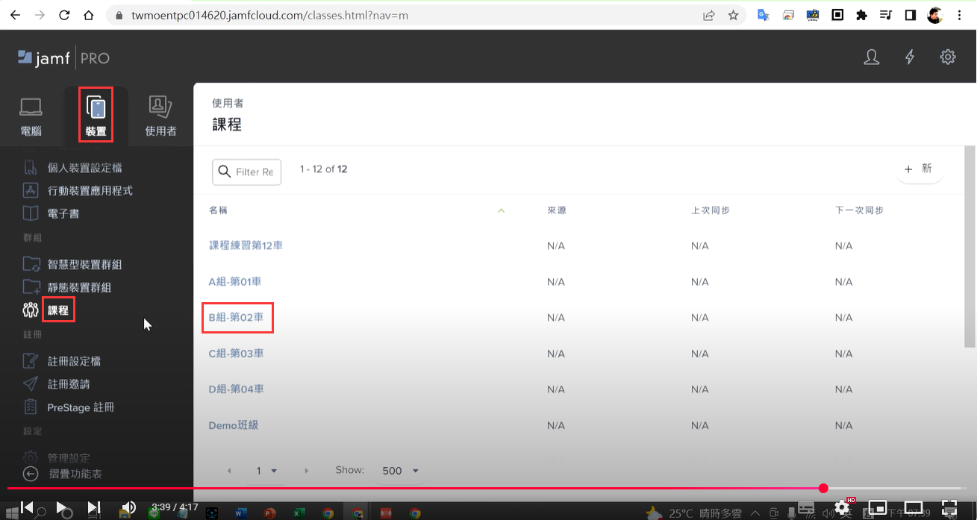Screen dimensions: 980x520
Task: Click the 來源 column header
Action: pos(557,210)
